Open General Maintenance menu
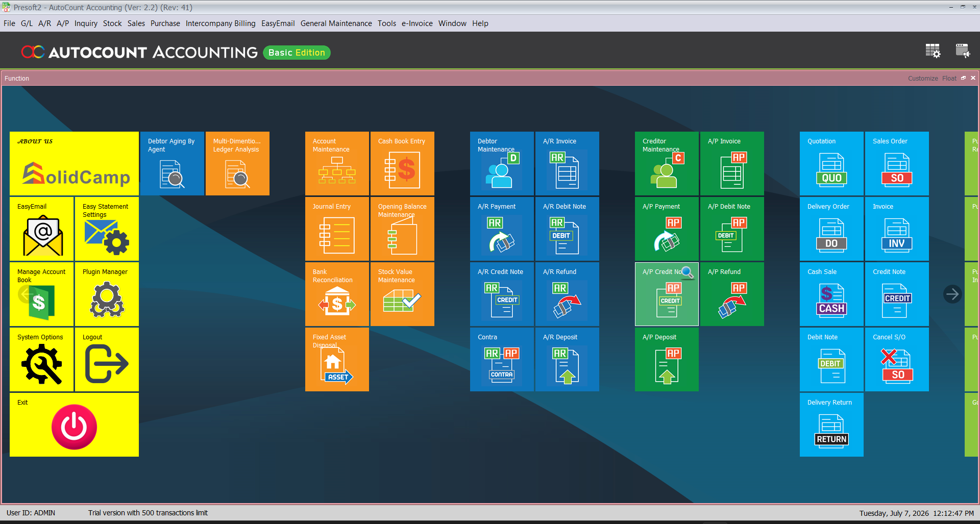 point(336,23)
